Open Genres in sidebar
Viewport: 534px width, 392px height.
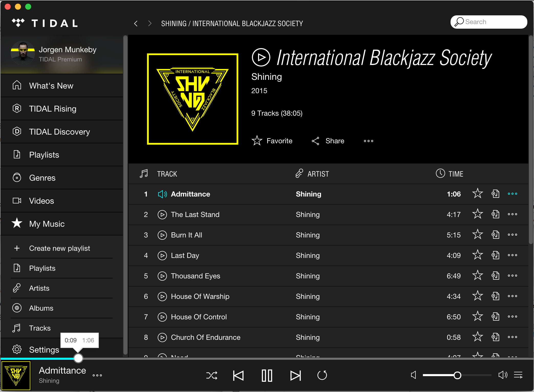click(62, 178)
